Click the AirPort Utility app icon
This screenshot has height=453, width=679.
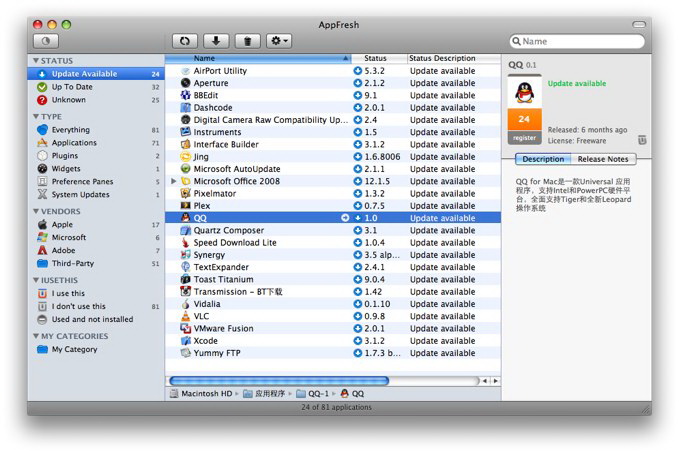click(x=185, y=71)
